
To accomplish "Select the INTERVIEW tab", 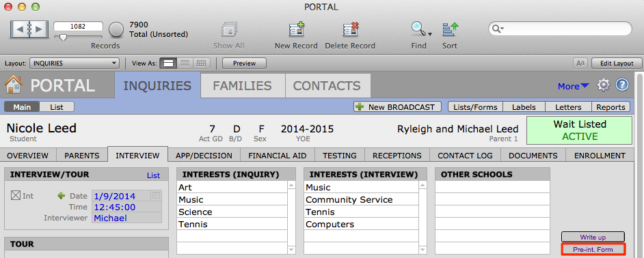I will pos(137,156).
